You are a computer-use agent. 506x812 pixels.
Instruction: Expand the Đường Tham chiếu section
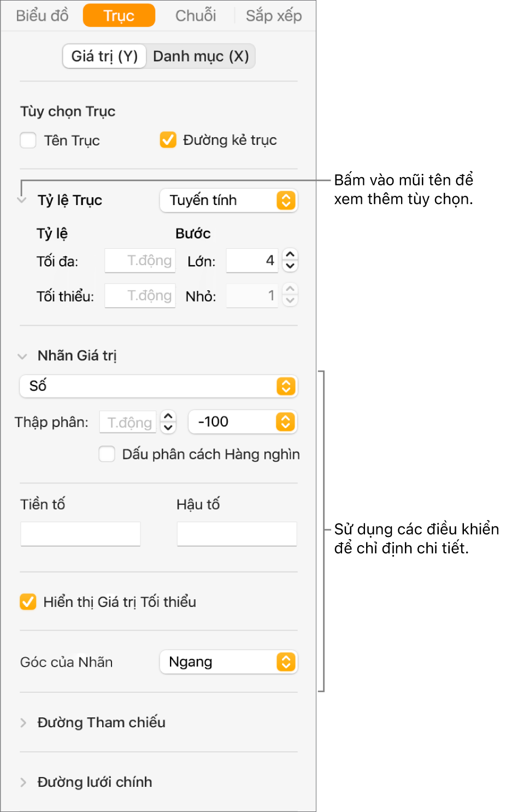click(23, 723)
